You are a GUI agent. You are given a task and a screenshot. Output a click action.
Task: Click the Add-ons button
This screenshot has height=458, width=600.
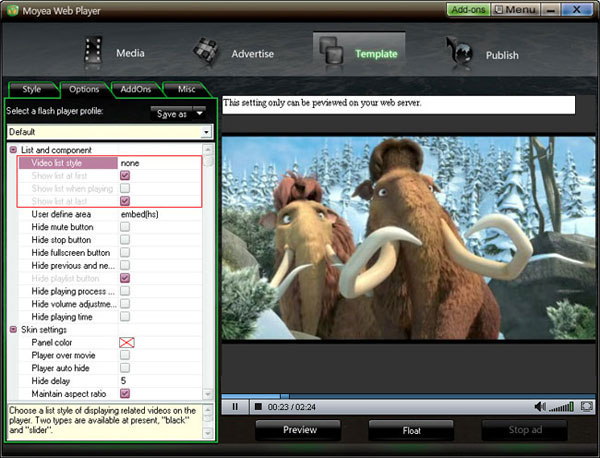(468, 10)
